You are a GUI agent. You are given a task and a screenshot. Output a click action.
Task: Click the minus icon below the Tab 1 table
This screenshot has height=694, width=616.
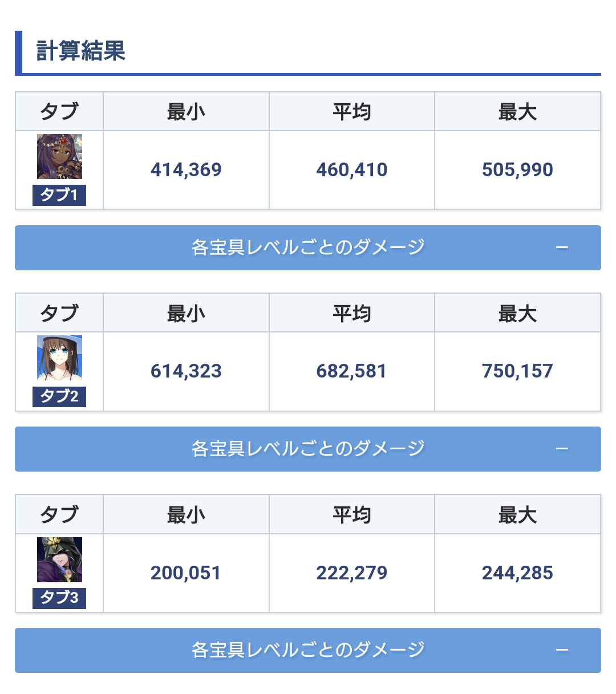coord(562,247)
